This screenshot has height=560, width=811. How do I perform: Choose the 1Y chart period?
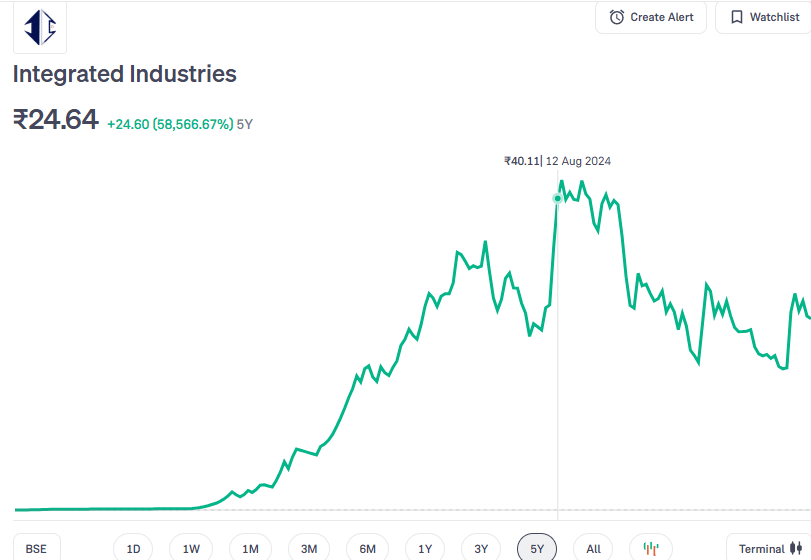tap(425, 548)
